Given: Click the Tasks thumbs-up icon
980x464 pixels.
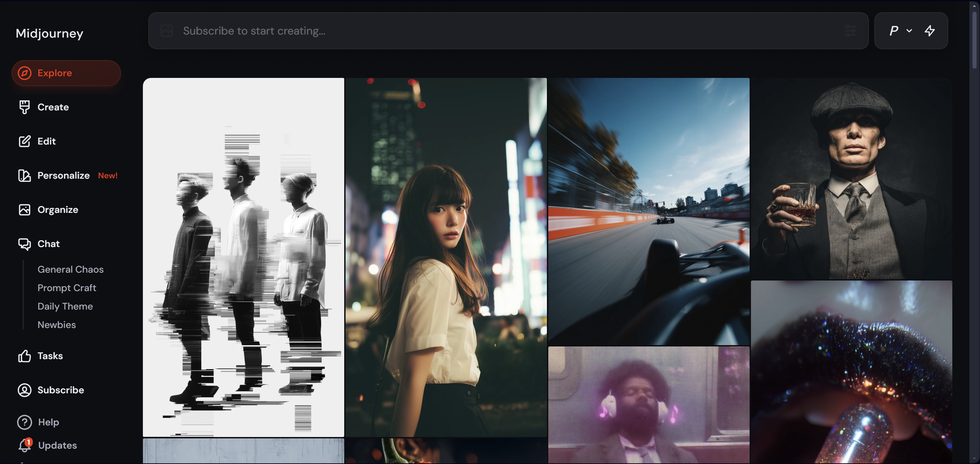Looking at the screenshot, I should click(25, 356).
